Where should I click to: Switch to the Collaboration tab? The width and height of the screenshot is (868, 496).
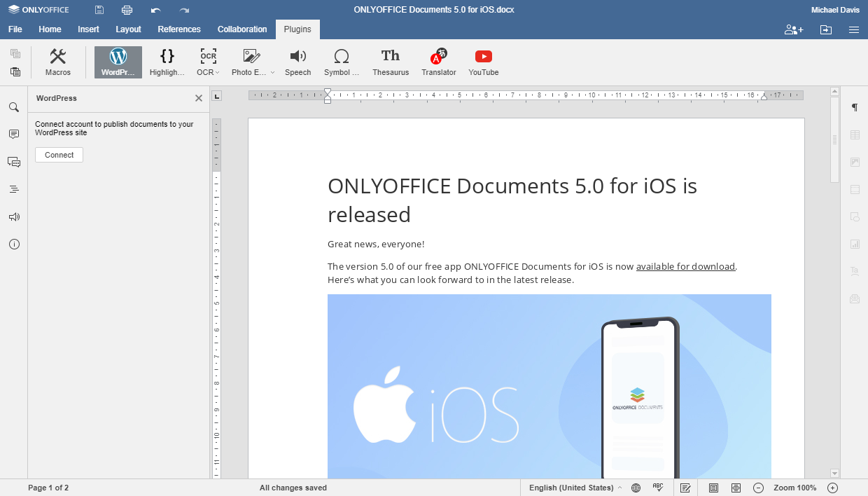pos(242,29)
